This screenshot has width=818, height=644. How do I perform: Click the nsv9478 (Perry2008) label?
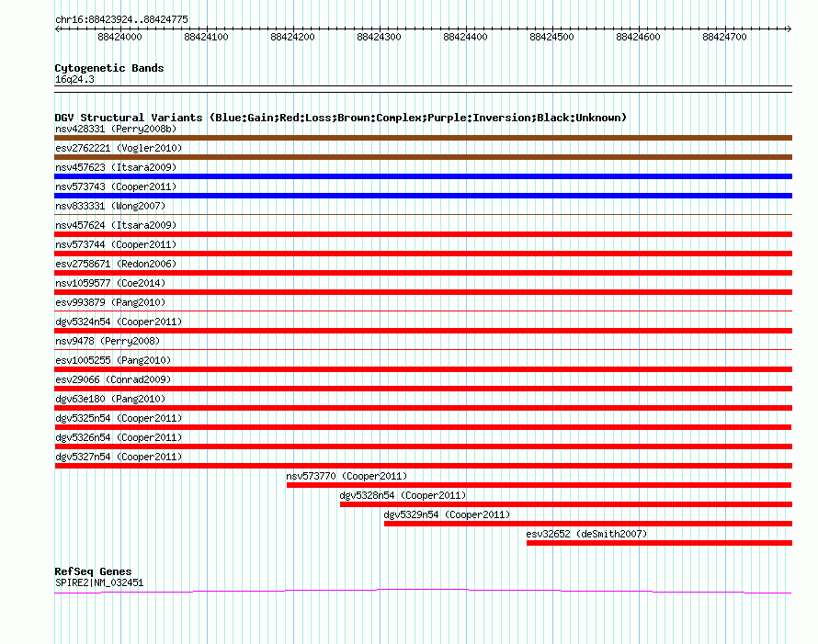[108, 341]
